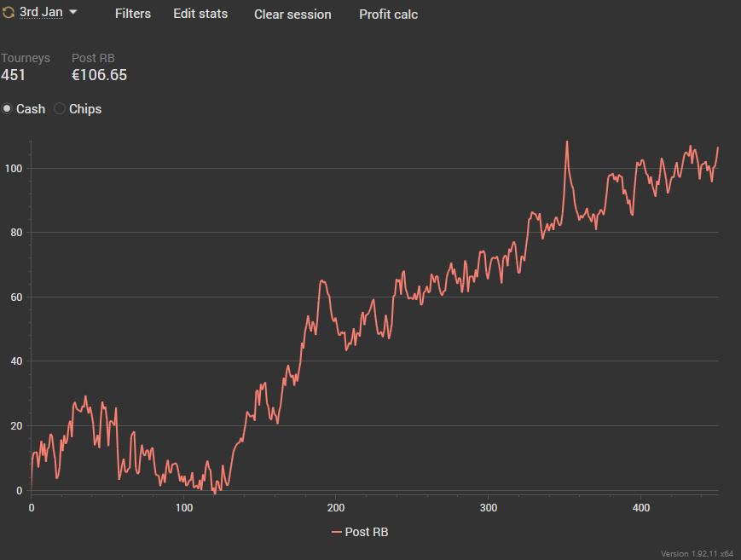Switch graph to Chips radio option
The image size is (741, 560).
(x=60, y=109)
